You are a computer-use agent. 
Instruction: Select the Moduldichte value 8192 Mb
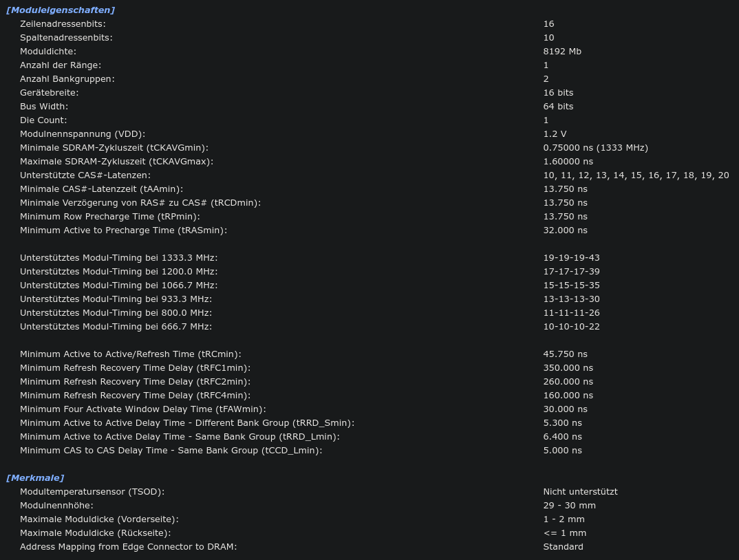click(x=562, y=52)
